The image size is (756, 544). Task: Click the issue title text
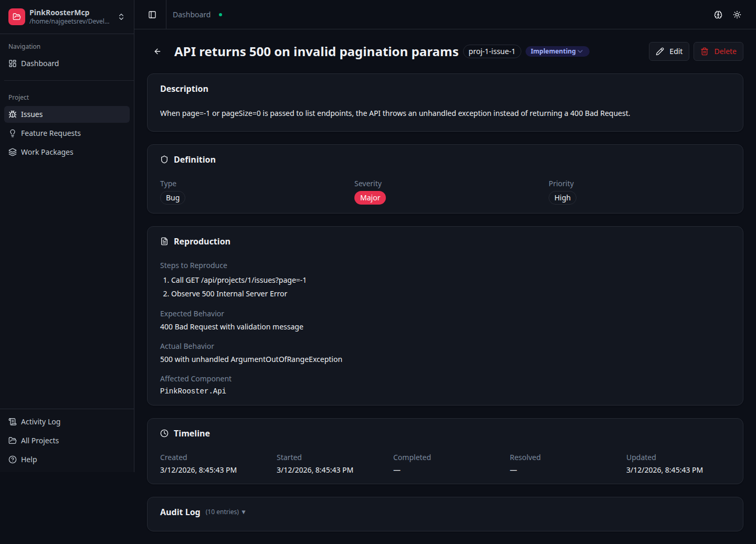[x=317, y=51]
